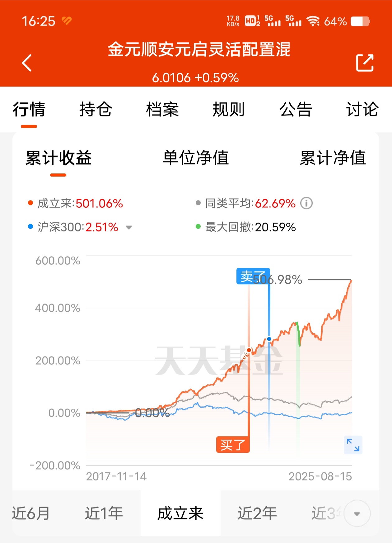392x543 pixels.
Task: Choose 近6月 time range
Action: tap(31, 513)
